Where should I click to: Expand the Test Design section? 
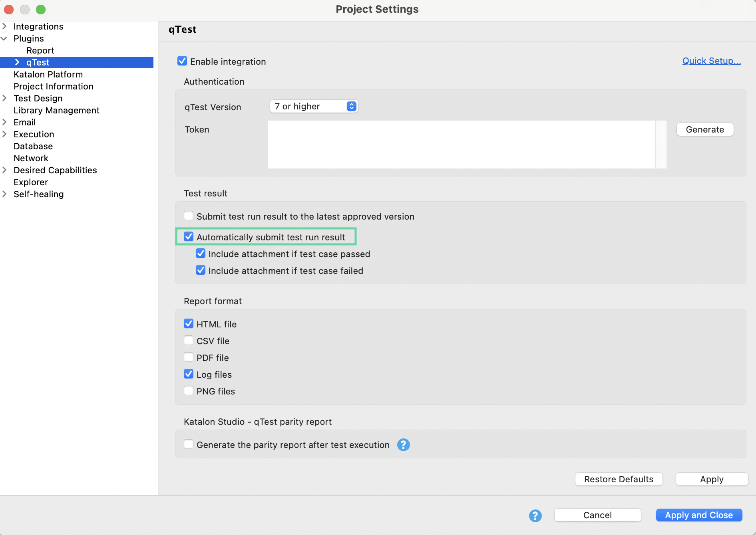(4, 98)
